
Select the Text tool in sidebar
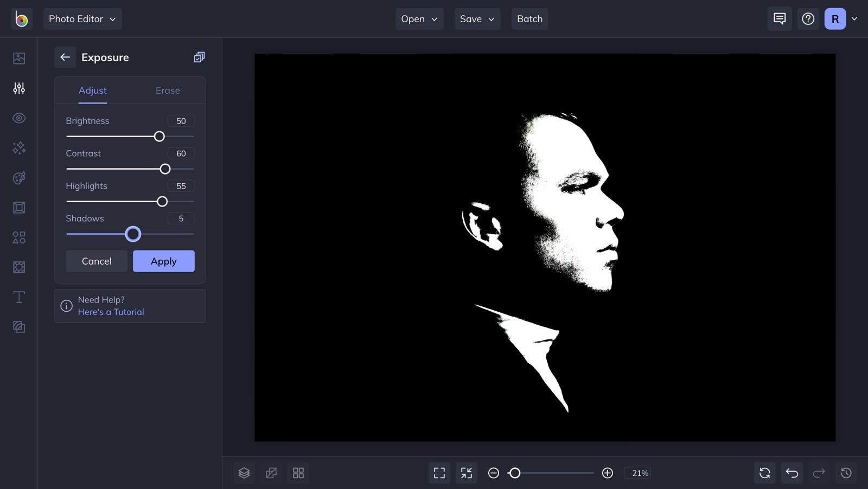19,297
